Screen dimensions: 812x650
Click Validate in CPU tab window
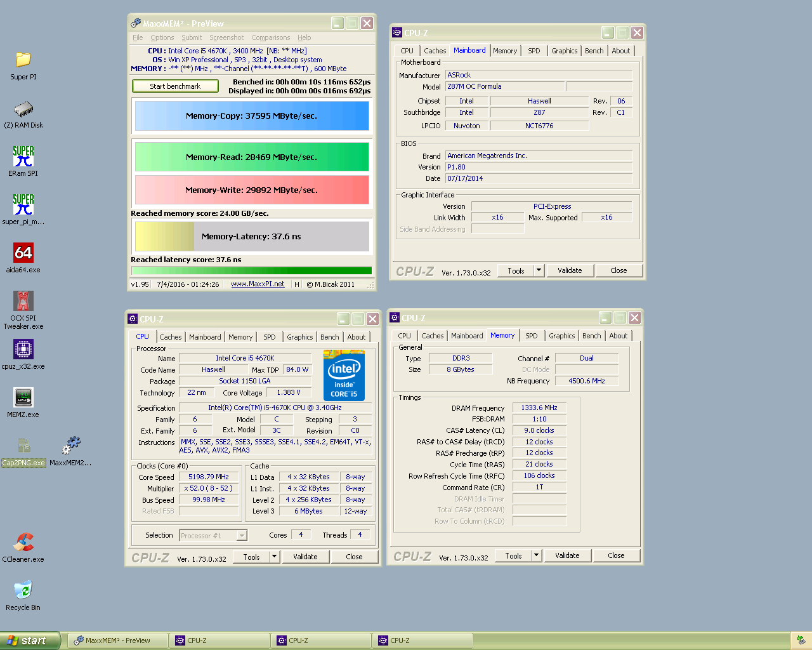pos(305,557)
